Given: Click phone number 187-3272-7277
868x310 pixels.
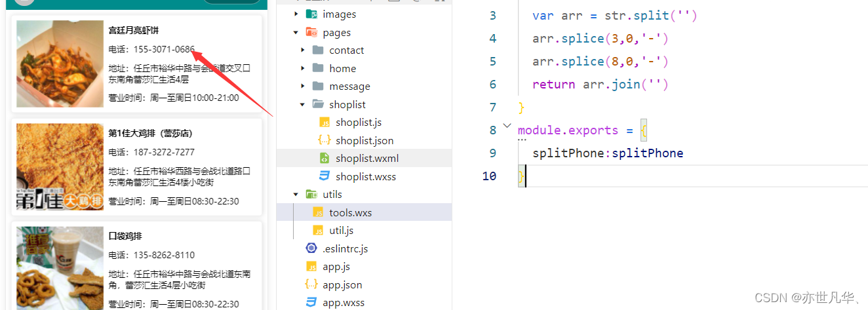Looking at the screenshot, I should pos(164,152).
